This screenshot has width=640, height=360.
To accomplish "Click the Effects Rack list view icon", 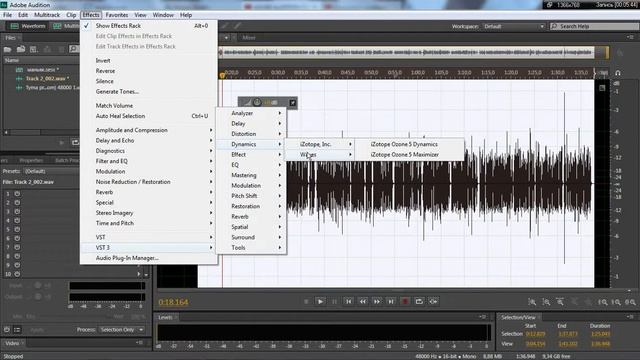I will click(17, 329).
